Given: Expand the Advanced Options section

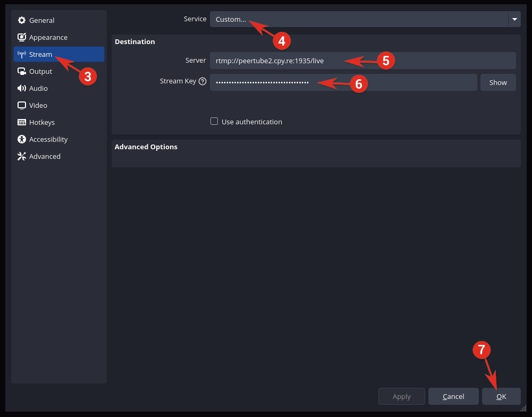Looking at the screenshot, I should (x=146, y=147).
